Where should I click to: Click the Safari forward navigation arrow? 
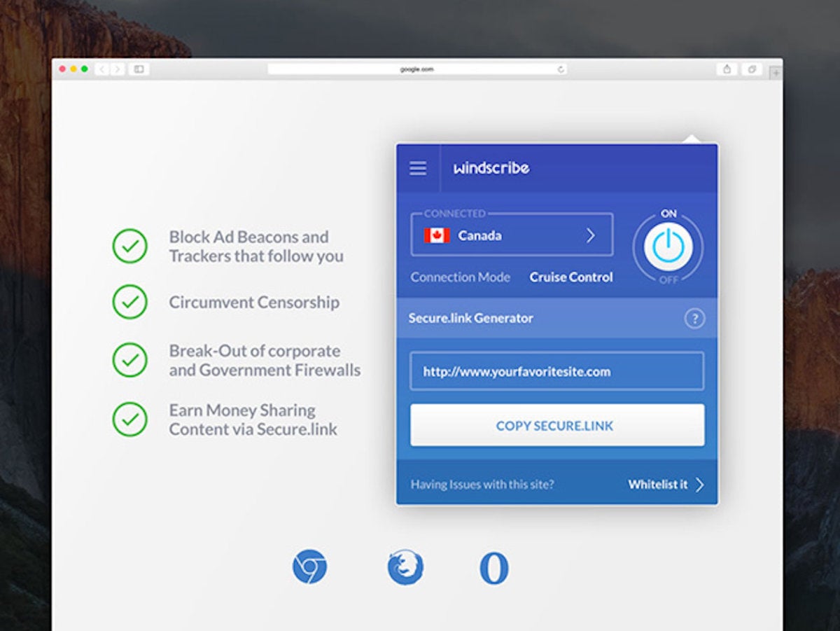click(x=117, y=69)
